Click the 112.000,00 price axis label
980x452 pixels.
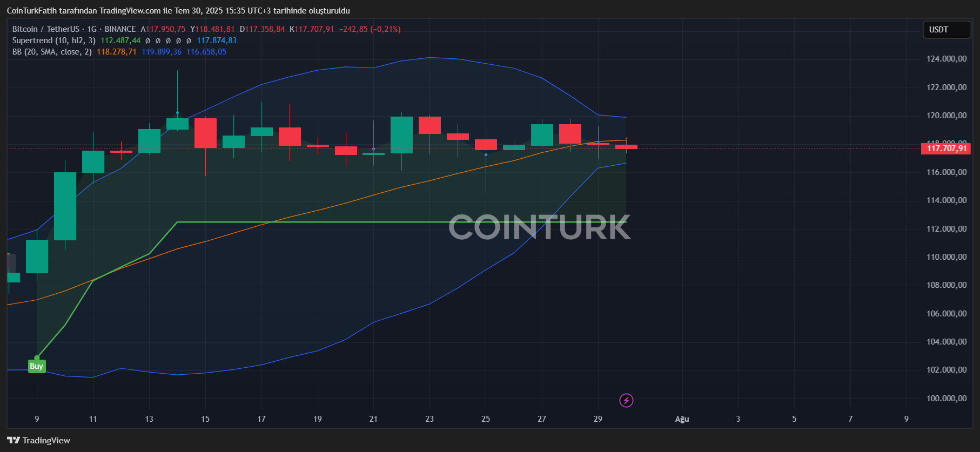click(x=947, y=229)
